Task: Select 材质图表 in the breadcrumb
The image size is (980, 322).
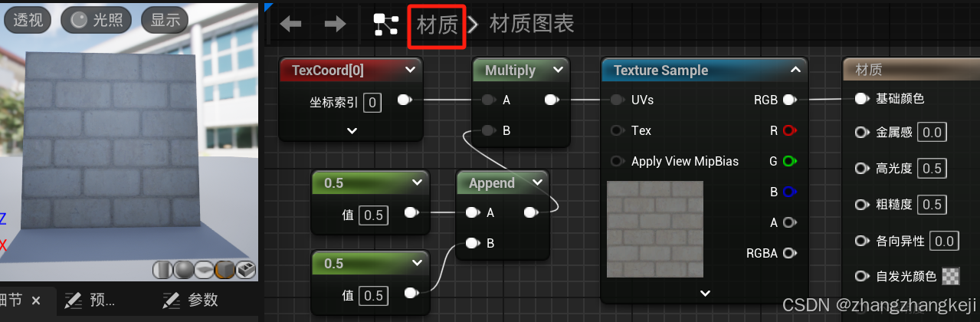Action: (x=532, y=24)
